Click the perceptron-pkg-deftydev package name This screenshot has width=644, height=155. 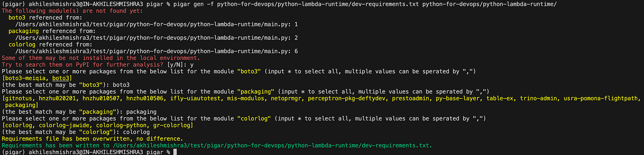pos(347,98)
